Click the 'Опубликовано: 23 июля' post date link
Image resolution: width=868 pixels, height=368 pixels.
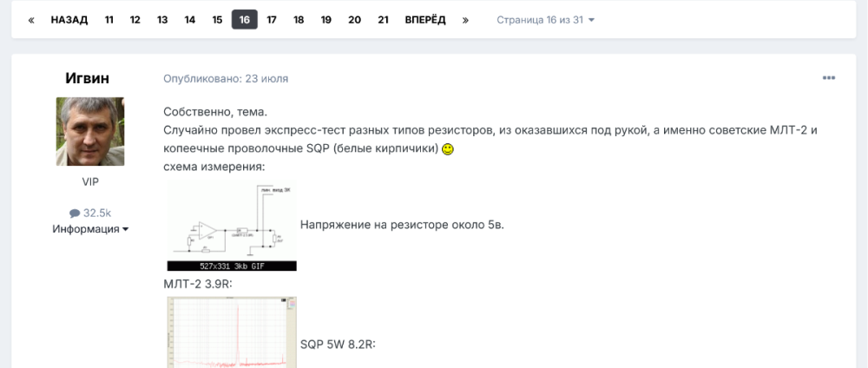[226, 78]
